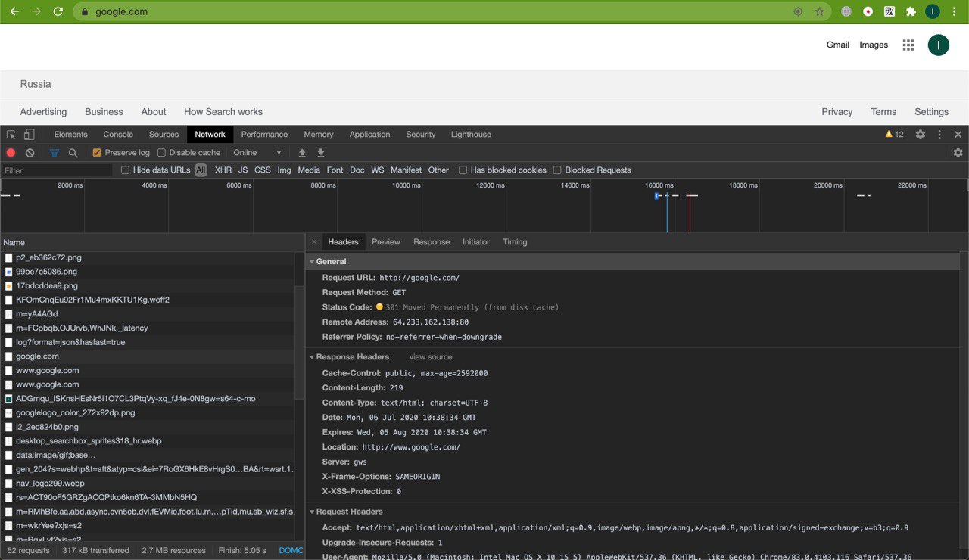The width and height of the screenshot is (969, 560).
Task: Open the Google apps grid icon
Action: click(x=908, y=45)
